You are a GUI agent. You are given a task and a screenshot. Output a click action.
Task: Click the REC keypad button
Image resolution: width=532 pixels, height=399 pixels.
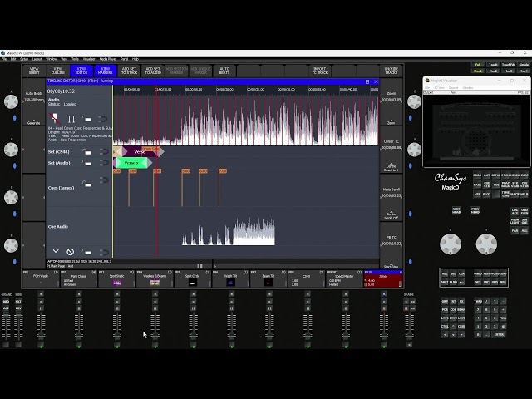tap(503, 282)
